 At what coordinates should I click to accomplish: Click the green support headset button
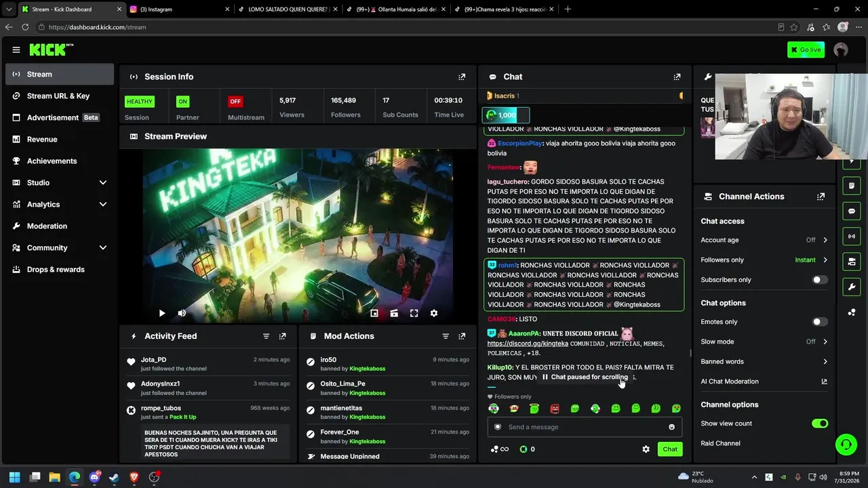pyautogui.click(x=846, y=445)
